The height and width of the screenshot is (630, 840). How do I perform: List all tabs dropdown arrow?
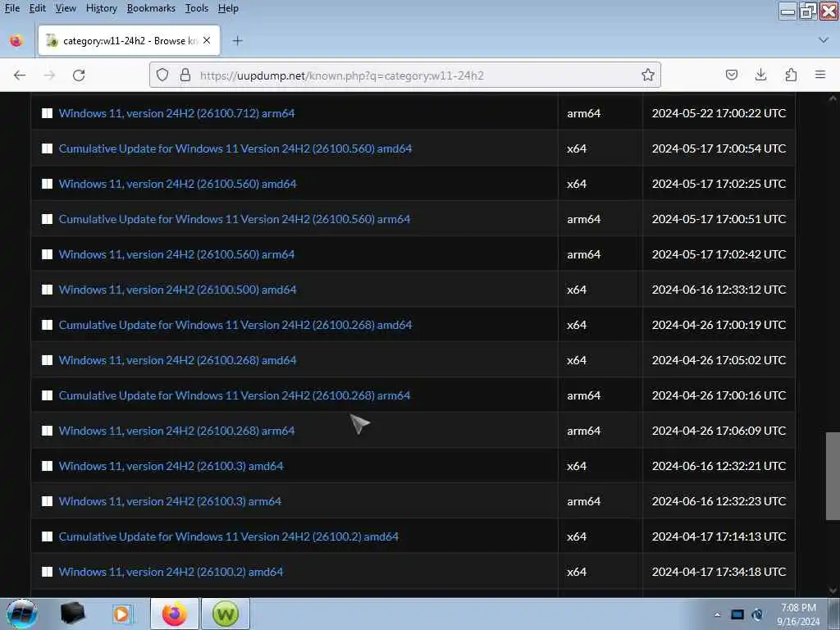coord(824,40)
